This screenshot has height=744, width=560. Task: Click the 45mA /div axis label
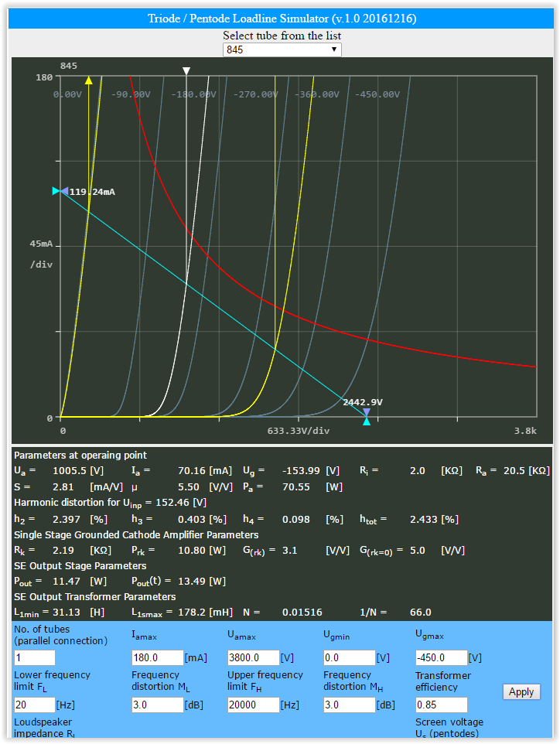(41, 254)
